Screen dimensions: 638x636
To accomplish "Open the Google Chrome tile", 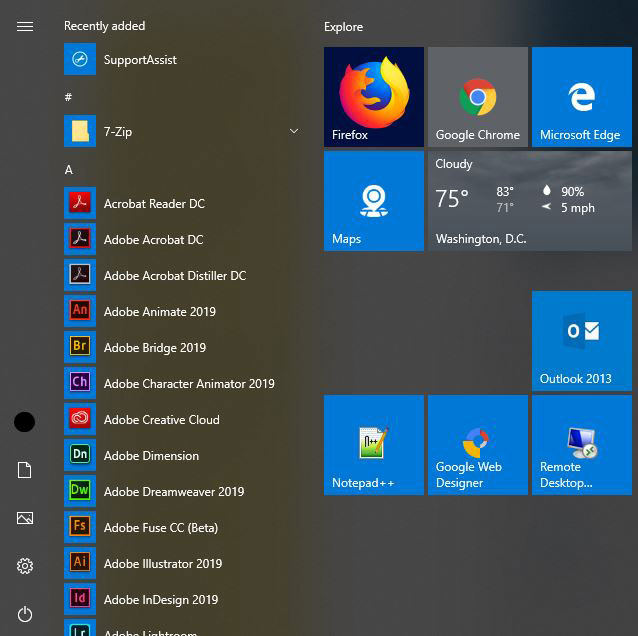I will tap(478, 97).
